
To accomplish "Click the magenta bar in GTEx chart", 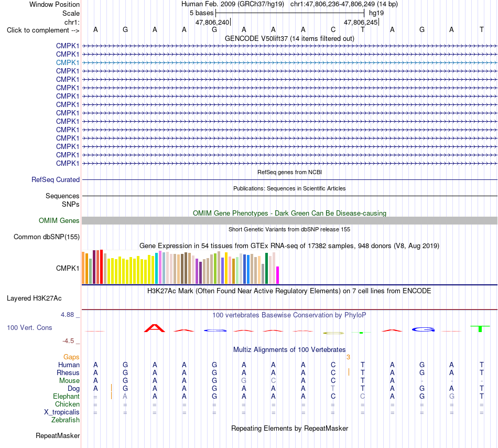I will point(278,275).
